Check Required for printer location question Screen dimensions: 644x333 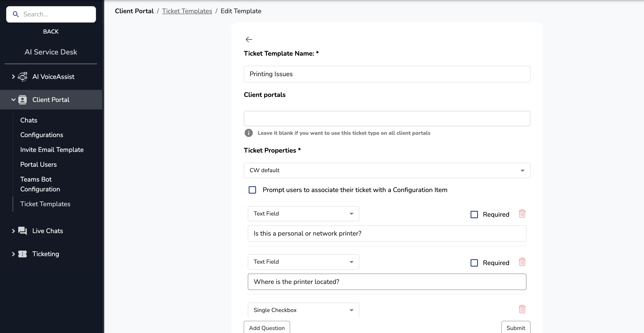point(474,263)
